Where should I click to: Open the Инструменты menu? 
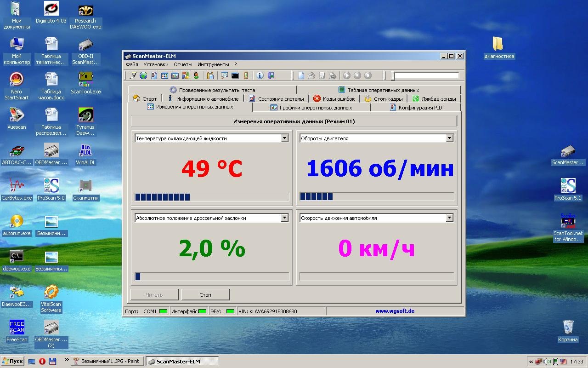pos(213,64)
